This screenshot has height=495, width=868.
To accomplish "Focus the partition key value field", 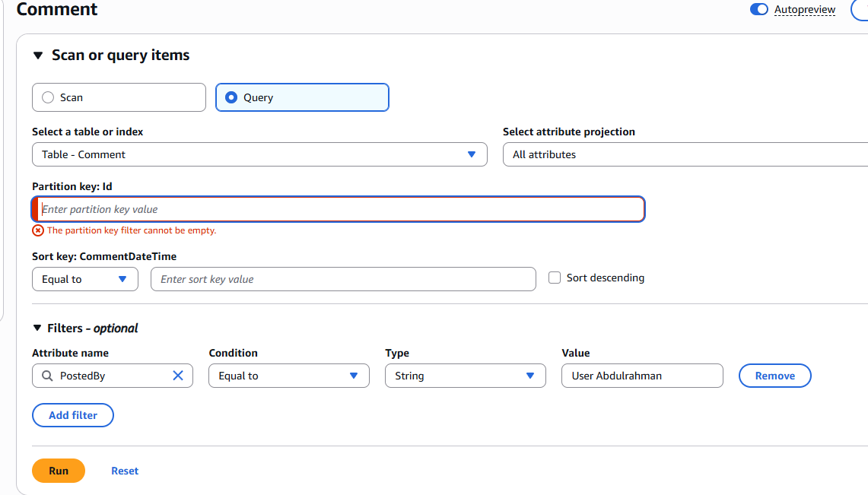I will 341,209.
